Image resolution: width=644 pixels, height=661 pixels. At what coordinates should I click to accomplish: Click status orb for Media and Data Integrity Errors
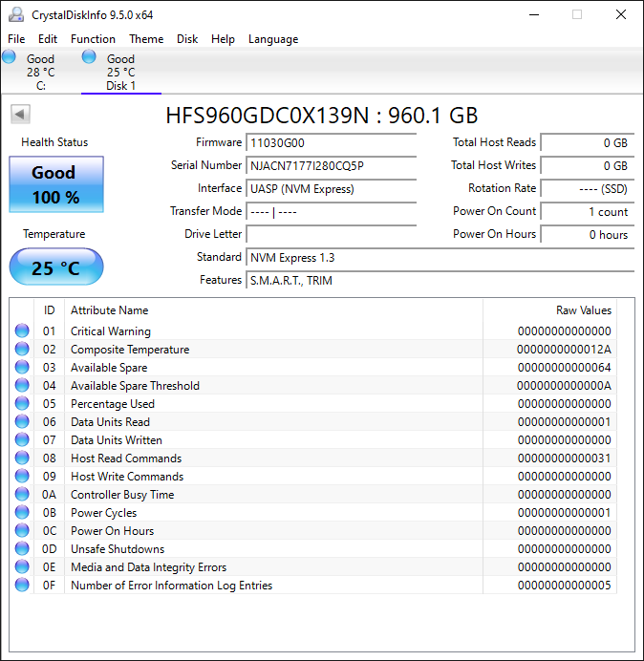22,566
